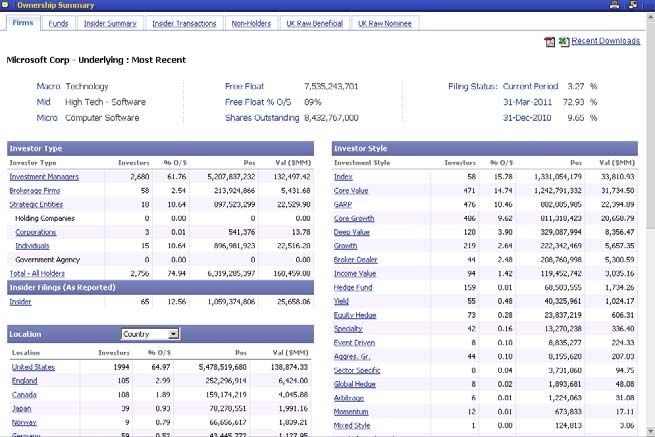Click the Brokerage Firms link
Viewport: 655px width, 437px height.
click(35, 191)
